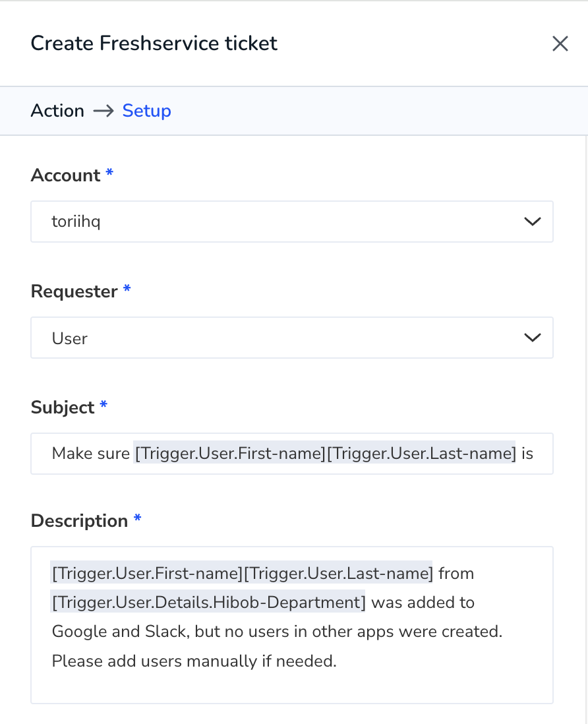Click the Account field label
Screen dimensions: 588x724
point(65,175)
